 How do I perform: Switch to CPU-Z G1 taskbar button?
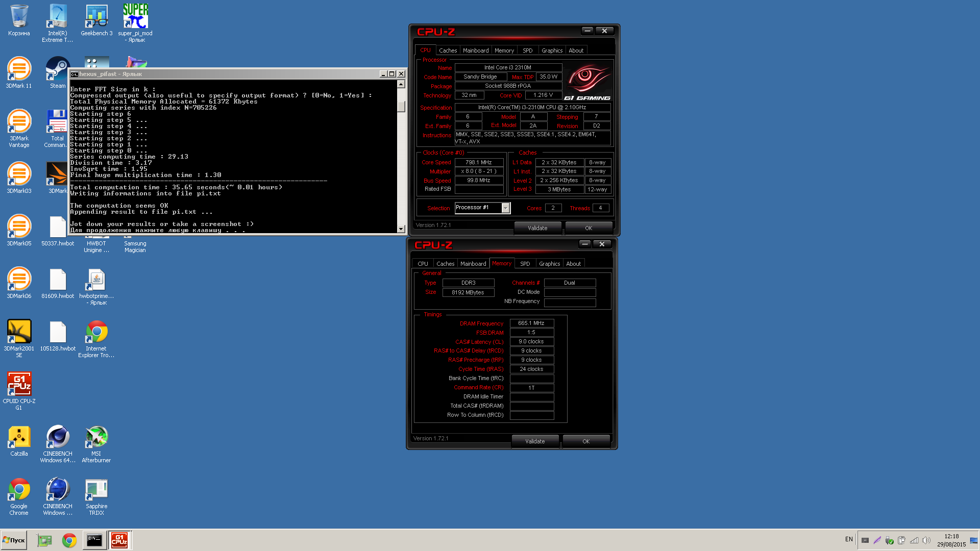point(119,540)
